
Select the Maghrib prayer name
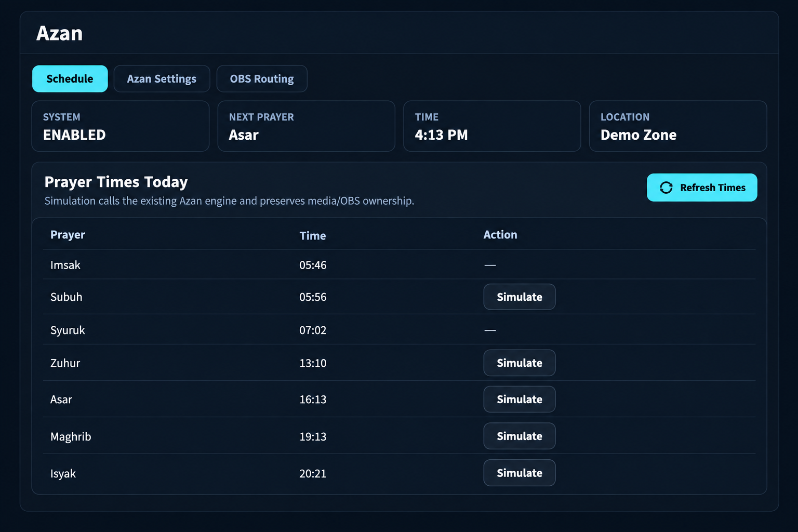coord(71,437)
